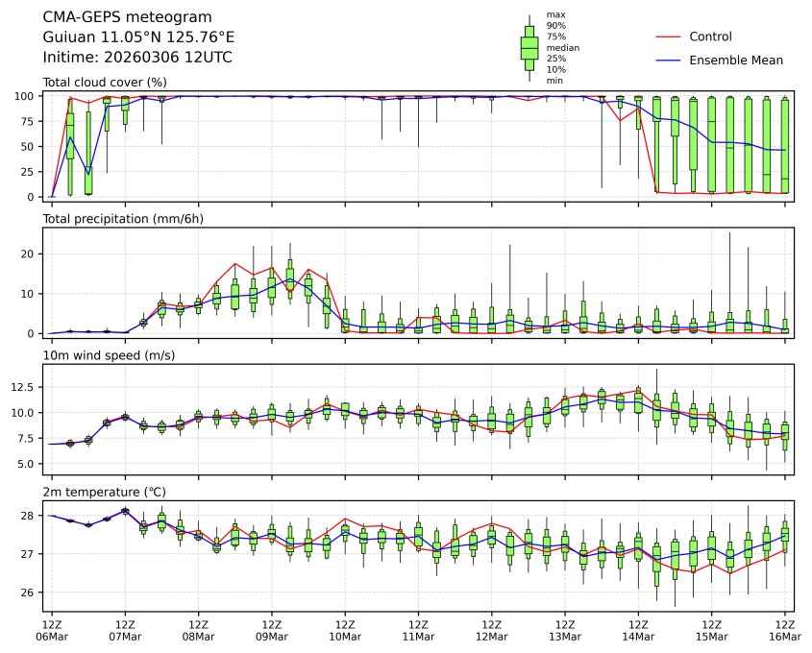Viewport: 812px width, 653px height.
Task: Click the 'Ensemble Mean' legend label
Action: pos(736,60)
